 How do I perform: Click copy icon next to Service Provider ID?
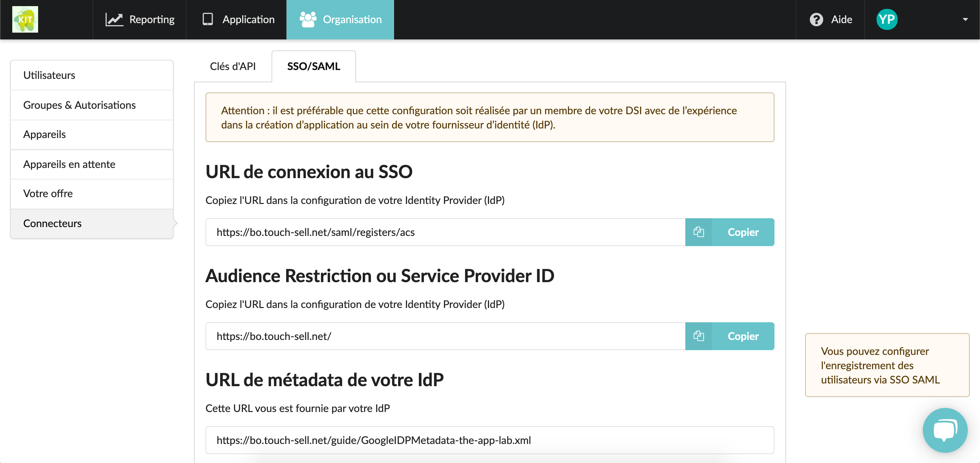pos(699,336)
